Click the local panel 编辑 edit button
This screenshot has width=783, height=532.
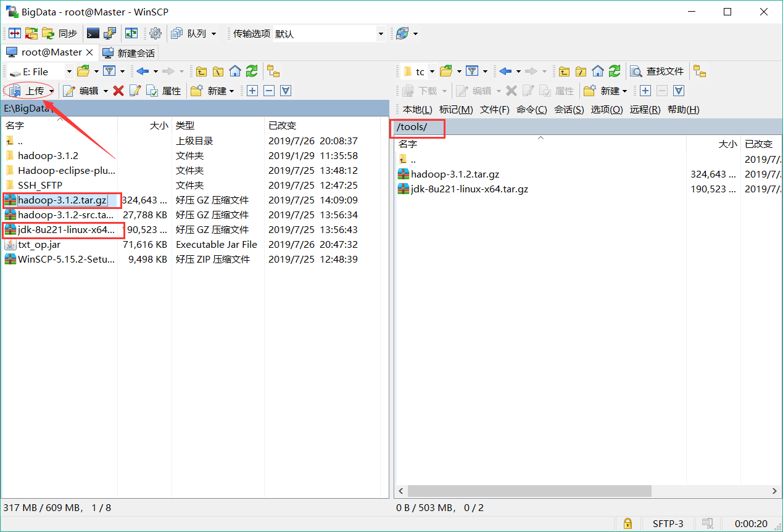point(81,91)
